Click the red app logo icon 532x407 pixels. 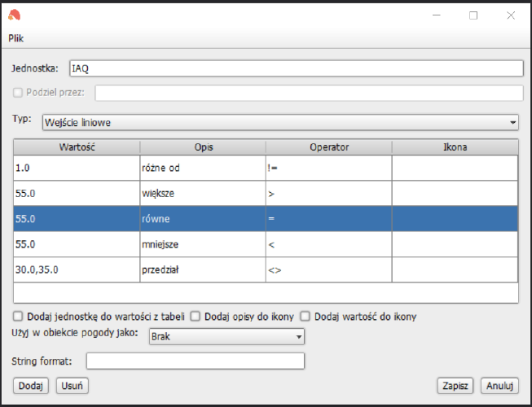click(x=14, y=15)
